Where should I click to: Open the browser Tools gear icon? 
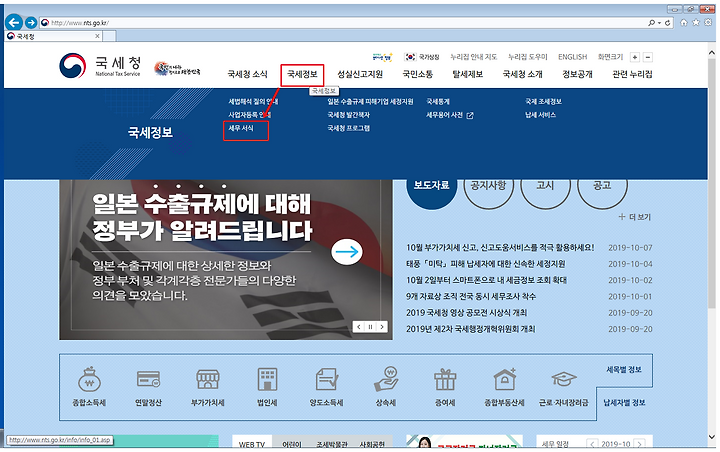point(709,23)
